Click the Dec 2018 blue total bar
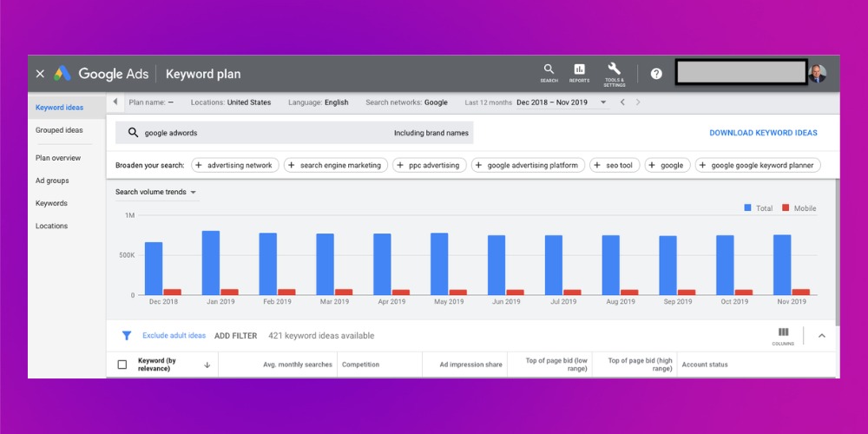The image size is (868, 434). click(154, 268)
